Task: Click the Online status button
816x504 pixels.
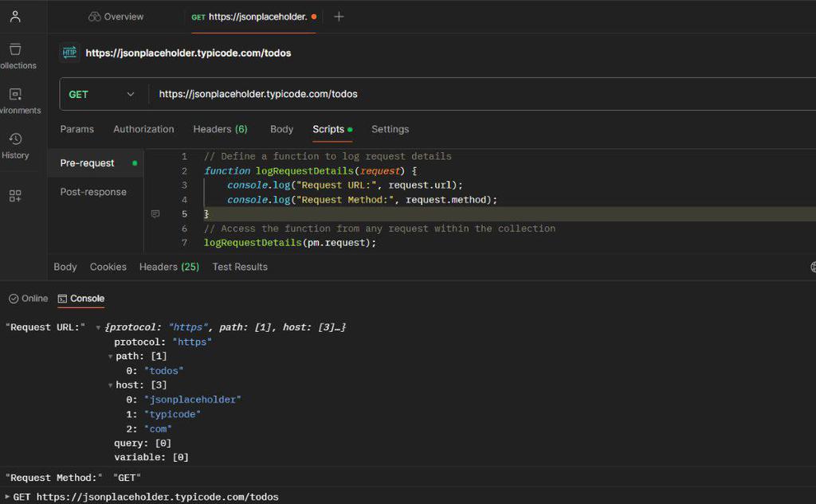Action: [28, 299]
